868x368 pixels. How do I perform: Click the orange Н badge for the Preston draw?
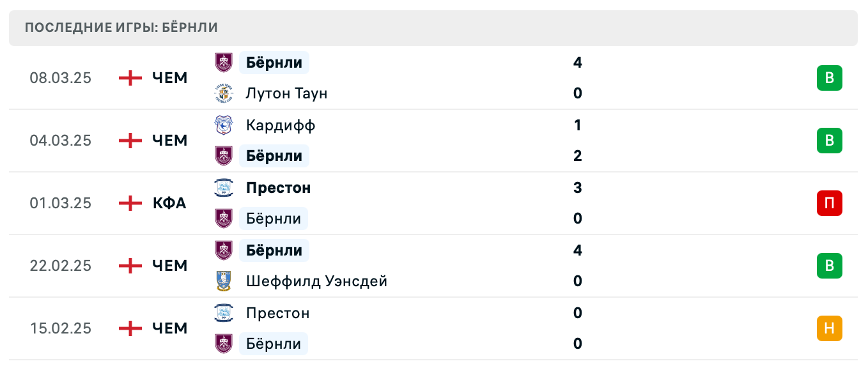tap(829, 328)
